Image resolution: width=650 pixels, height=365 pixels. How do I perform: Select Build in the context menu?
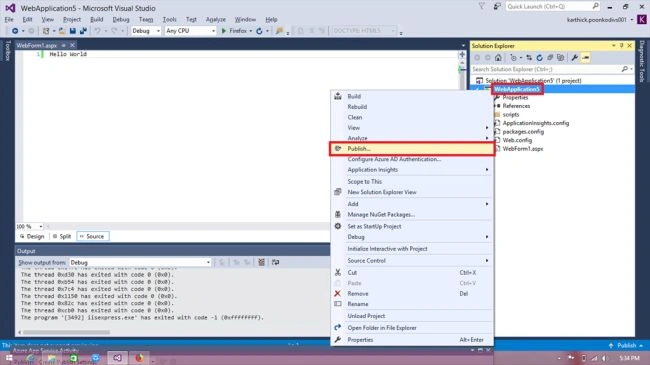pos(412,96)
